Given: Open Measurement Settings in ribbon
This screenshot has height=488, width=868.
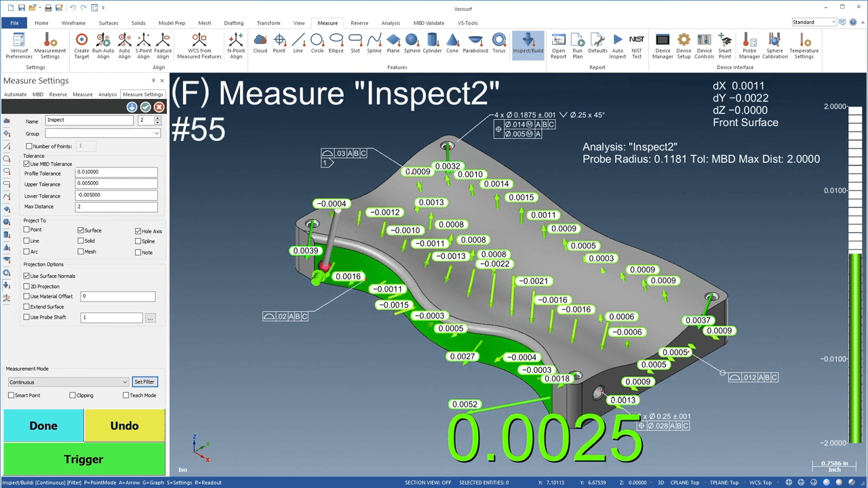Looking at the screenshot, I should (50, 46).
